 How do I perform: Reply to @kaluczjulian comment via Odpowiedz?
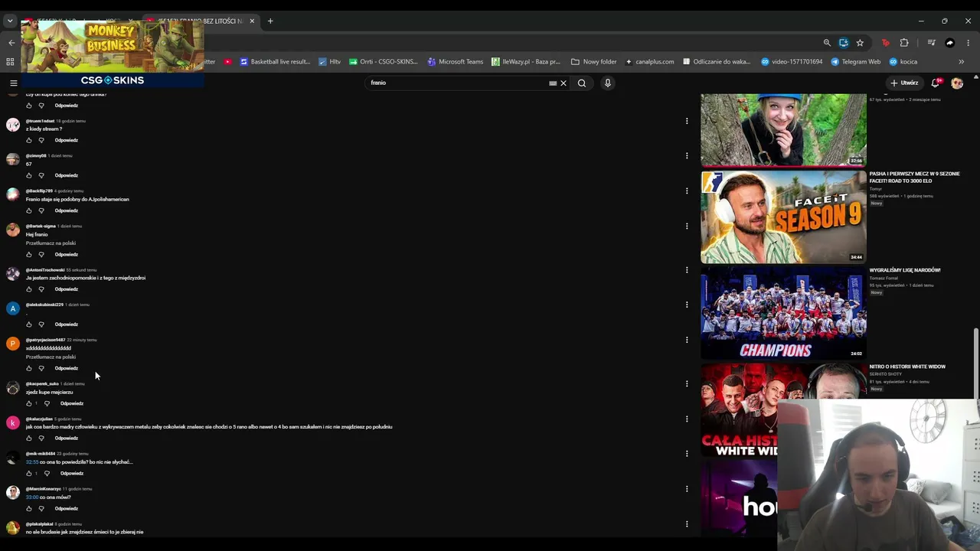click(x=67, y=439)
